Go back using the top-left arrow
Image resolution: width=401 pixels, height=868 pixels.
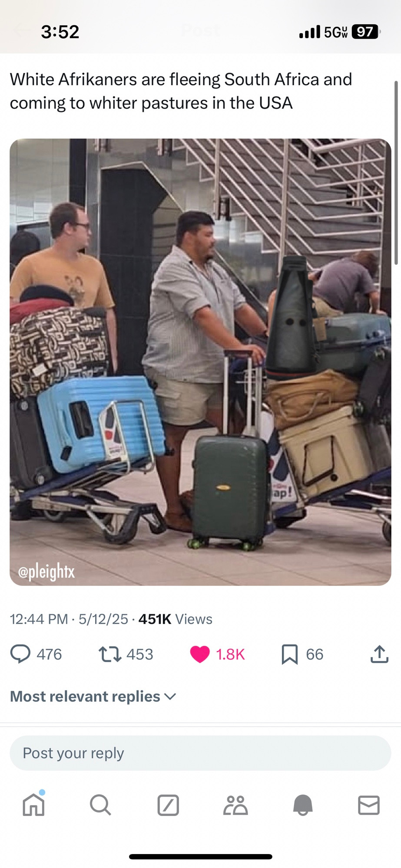[21, 30]
